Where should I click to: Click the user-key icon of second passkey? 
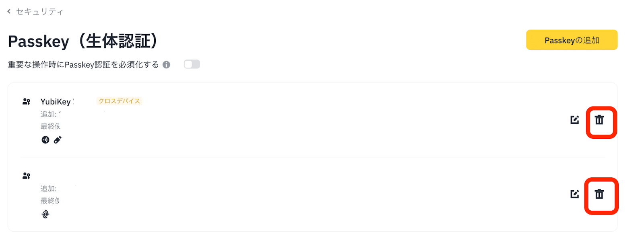(27, 176)
